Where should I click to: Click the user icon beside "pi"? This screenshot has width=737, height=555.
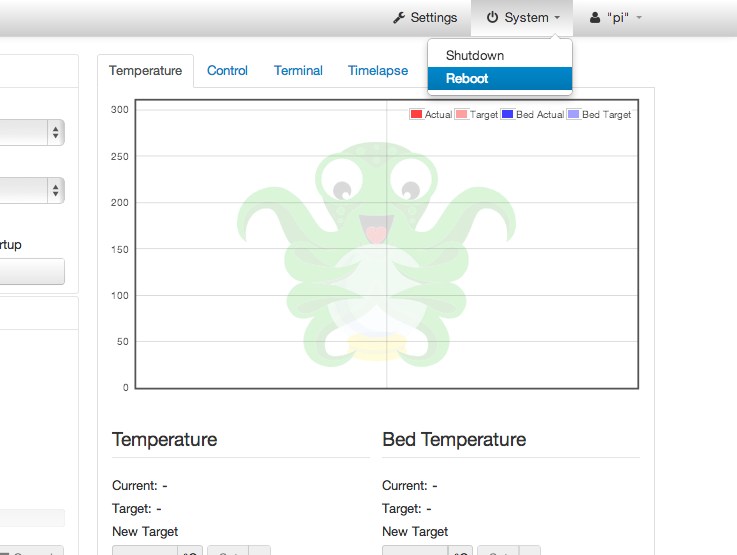tap(595, 18)
